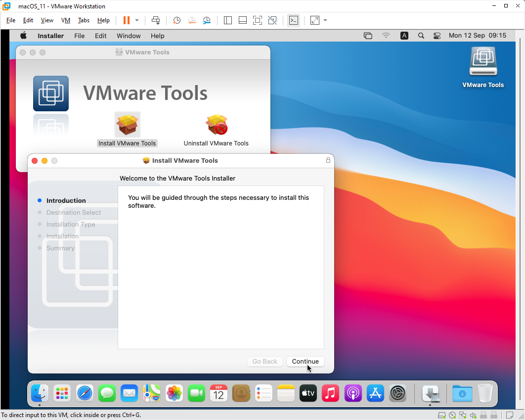Image resolution: width=525 pixels, height=420 pixels.
Task: Send Ctrl+Alt+Del to the VM
Action: pos(156,20)
